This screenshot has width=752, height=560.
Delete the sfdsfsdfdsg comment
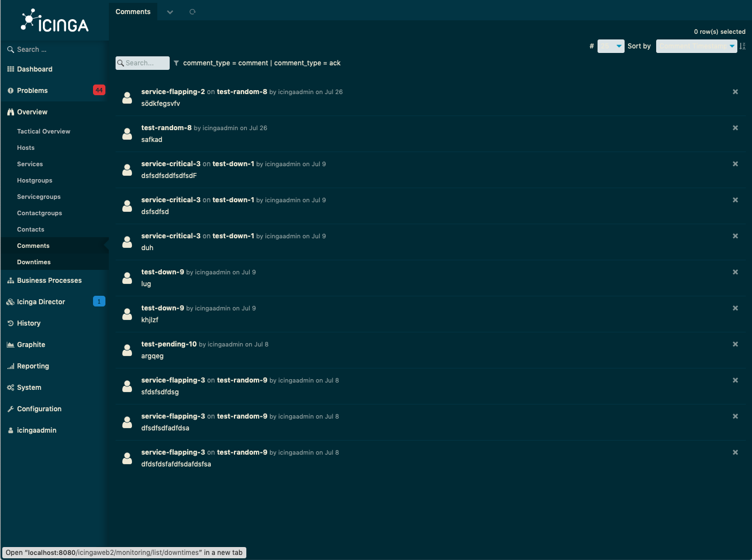pos(735,380)
